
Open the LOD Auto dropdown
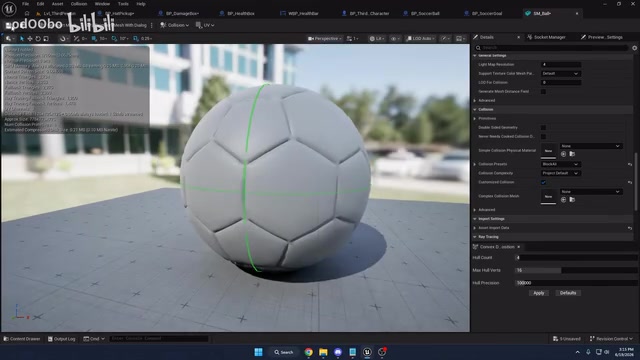coord(420,38)
